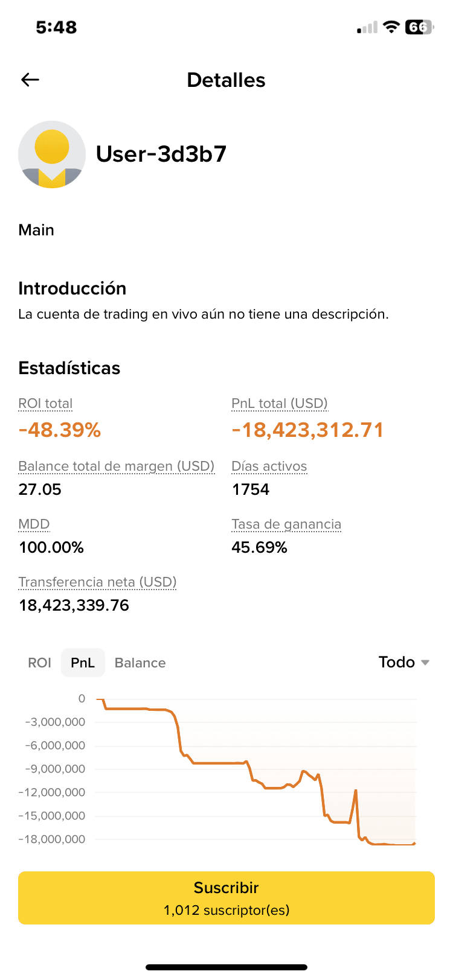This screenshot has width=453, height=980.
Task: Tap the Transferencia neta (USD) label
Action: click(x=97, y=582)
